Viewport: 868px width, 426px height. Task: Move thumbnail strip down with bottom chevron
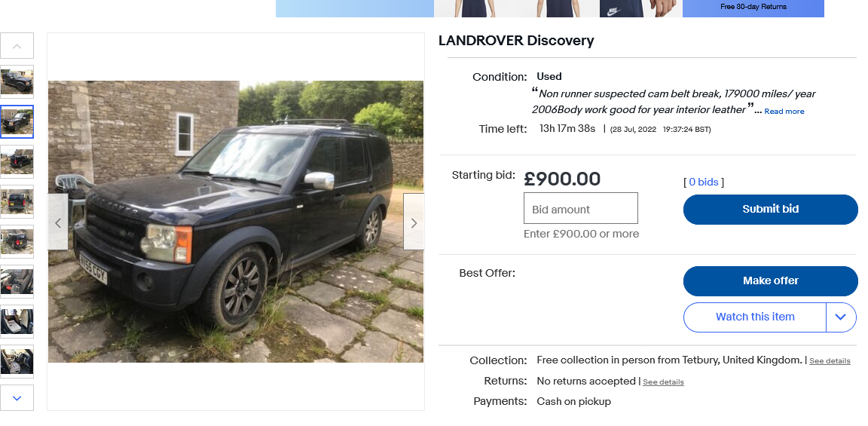(17, 398)
